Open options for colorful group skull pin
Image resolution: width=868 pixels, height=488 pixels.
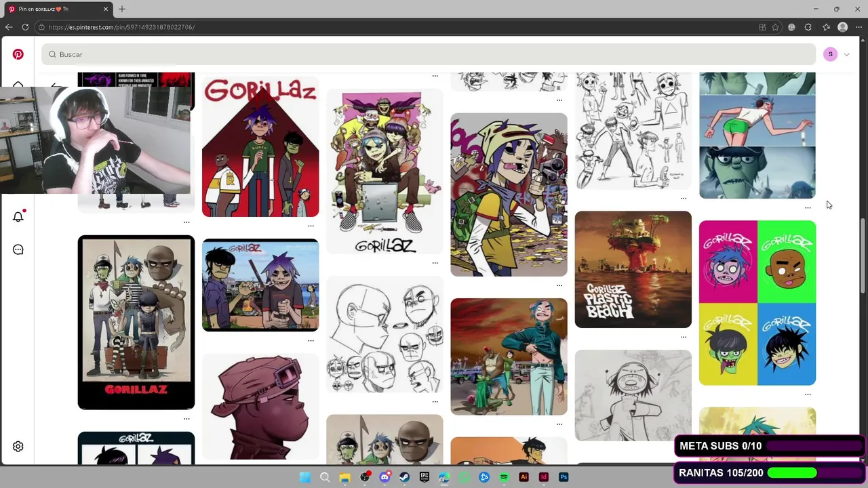tap(435, 262)
